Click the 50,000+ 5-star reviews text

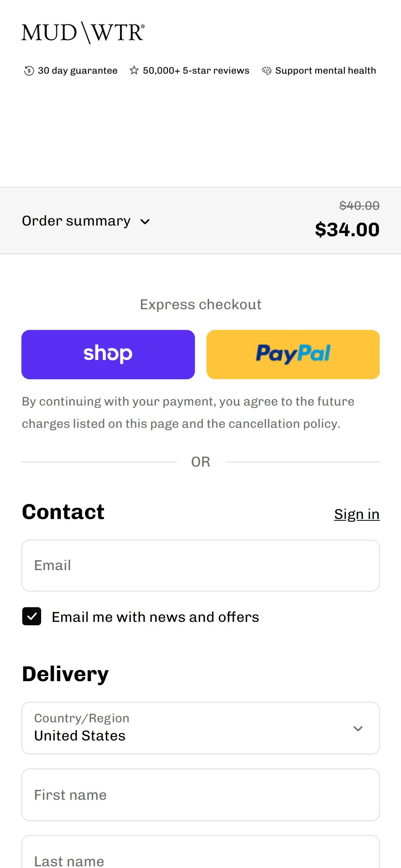[196, 71]
